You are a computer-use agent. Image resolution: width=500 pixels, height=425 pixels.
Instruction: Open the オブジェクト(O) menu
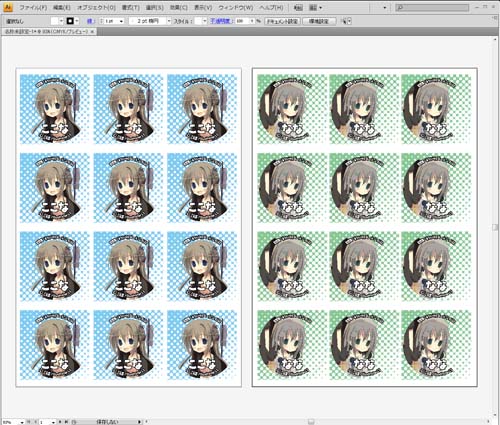tap(96, 7)
